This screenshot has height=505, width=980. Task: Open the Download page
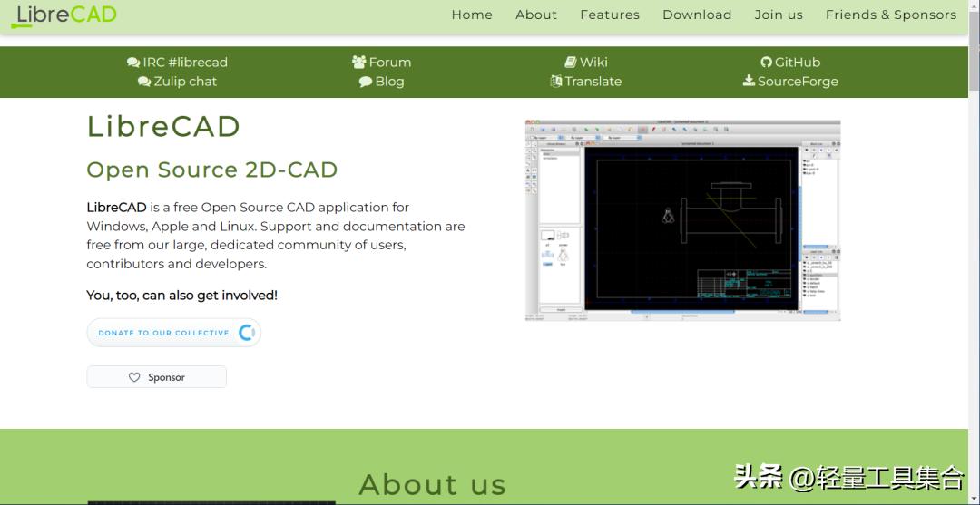point(697,15)
